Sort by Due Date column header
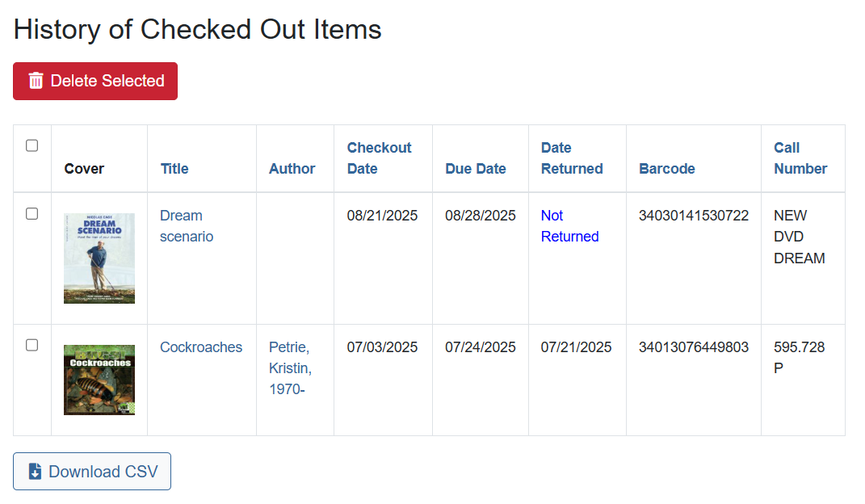This screenshot has height=504, width=865. (476, 169)
